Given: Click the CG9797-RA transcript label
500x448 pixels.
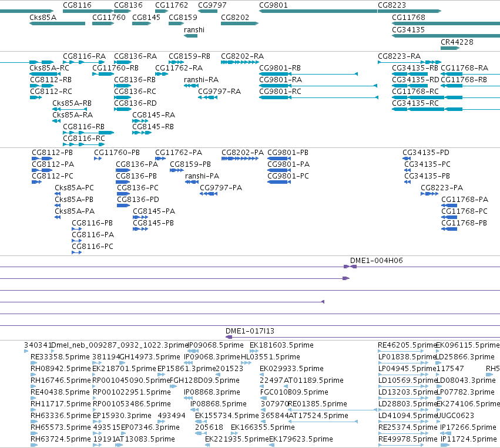Looking at the screenshot, I should point(219,92).
